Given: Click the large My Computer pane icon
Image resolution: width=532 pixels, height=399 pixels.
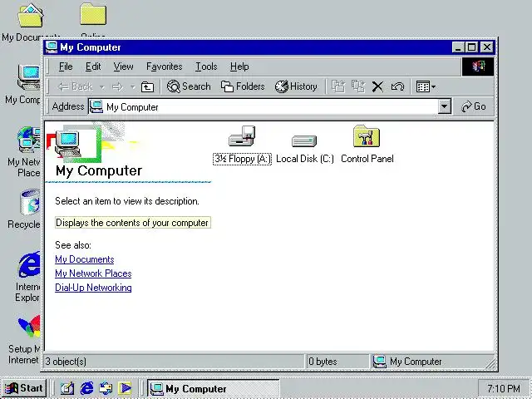Looking at the screenshot, I should coord(68,144).
